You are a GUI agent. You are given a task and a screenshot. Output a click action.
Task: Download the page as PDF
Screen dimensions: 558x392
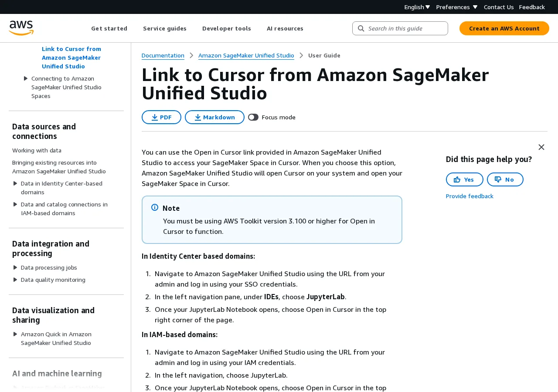(161, 117)
